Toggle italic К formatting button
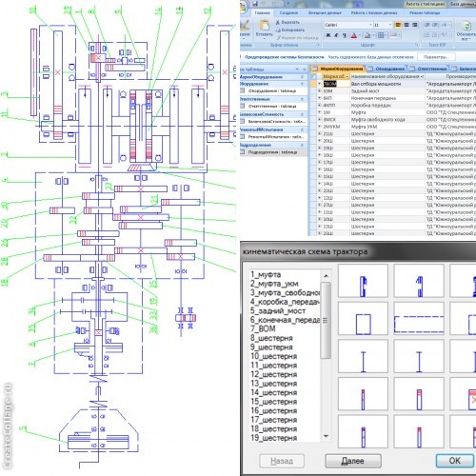Viewport: 476px width, 476px height. click(336, 35)
